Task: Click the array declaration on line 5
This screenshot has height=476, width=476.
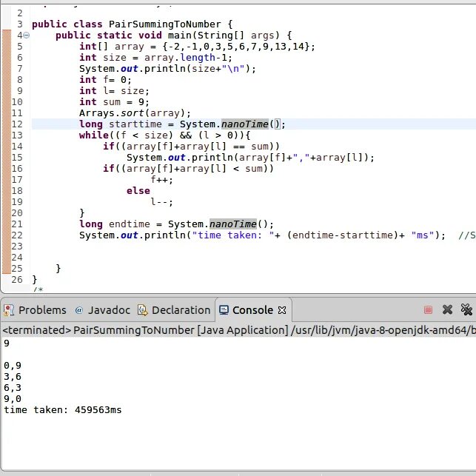Action: click(197, 47)
